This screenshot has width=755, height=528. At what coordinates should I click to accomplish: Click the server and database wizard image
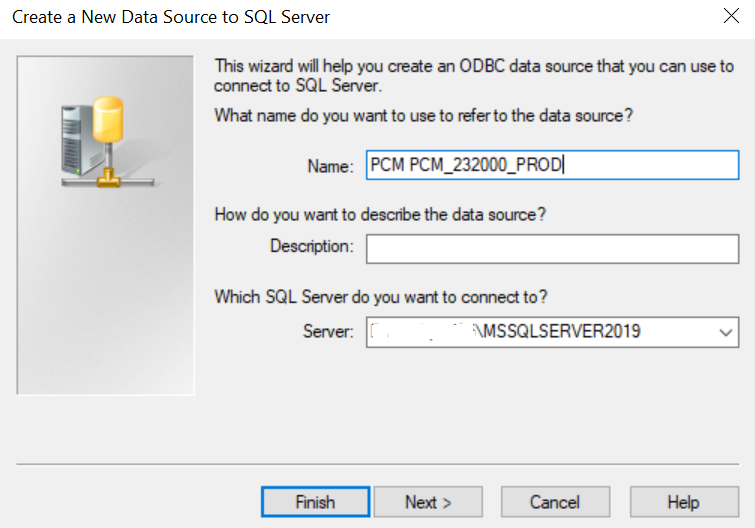coord(105,225)
